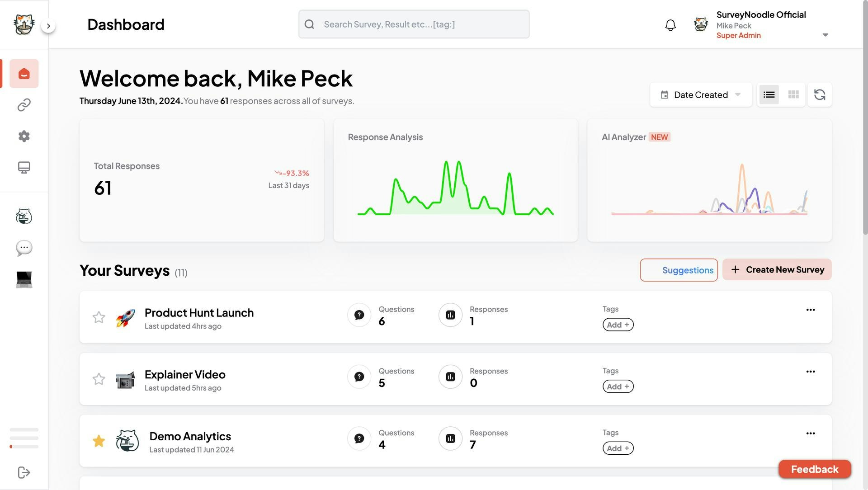Star the Product Hunt Launch survey
Image resolution: width=868 pixels, height=490 pixels.
tap(99, 317)
